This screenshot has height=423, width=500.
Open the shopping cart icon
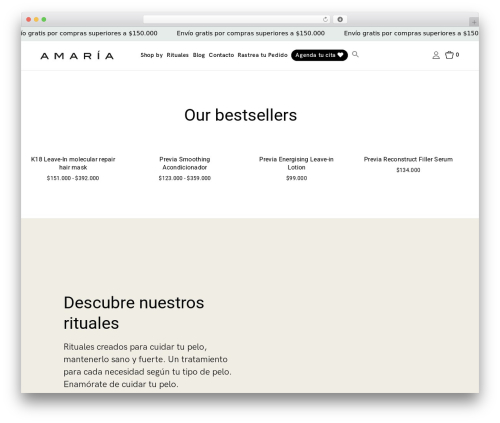(x=449, y=55)
